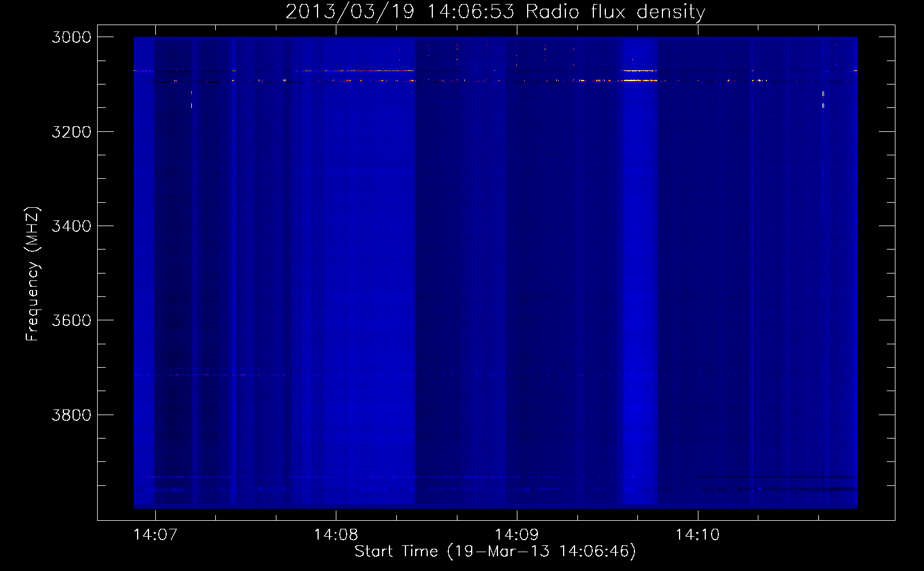Click the 3000 frequency tick label
This screenshot has width=924, height=571.
click(x=71, y=37)
